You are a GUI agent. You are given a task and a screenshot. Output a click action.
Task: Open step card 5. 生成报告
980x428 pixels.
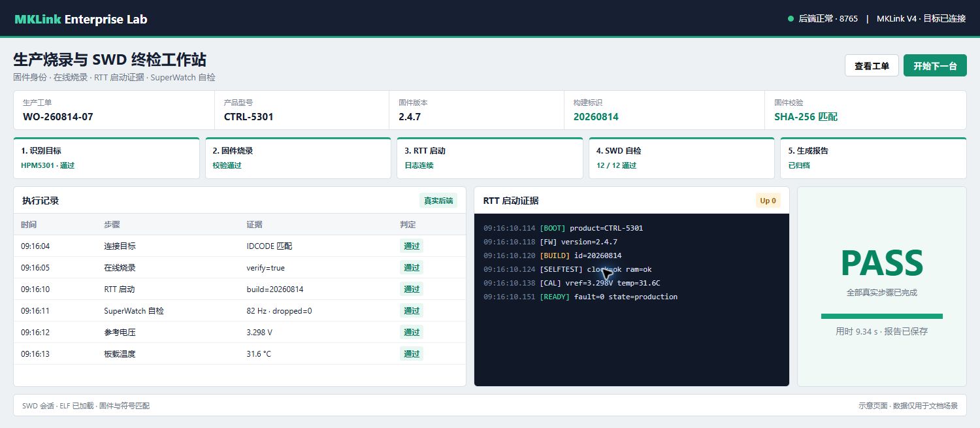tap(874, 158)
